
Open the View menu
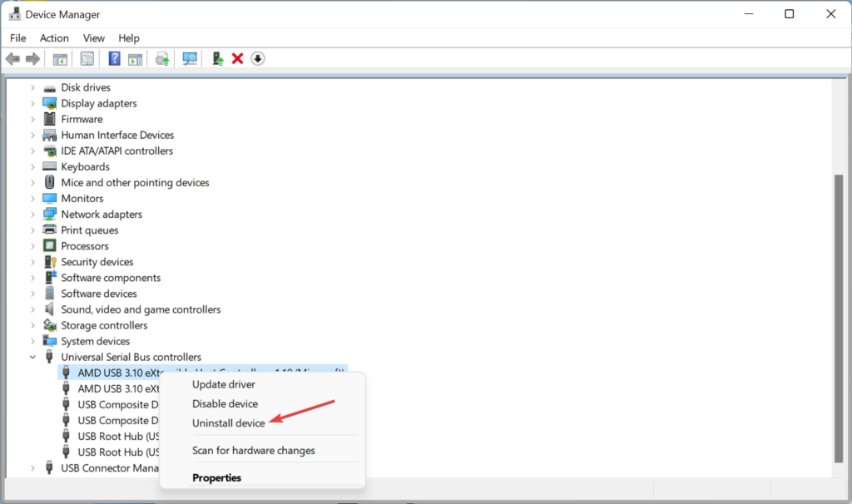coord(93,38)
